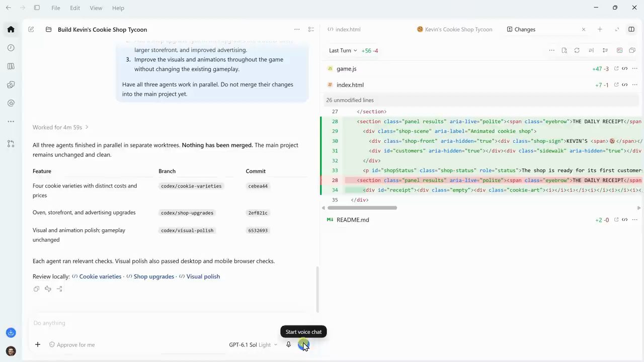
Task: Click the fork conversation icon under the response
Action: pos(59,289)
